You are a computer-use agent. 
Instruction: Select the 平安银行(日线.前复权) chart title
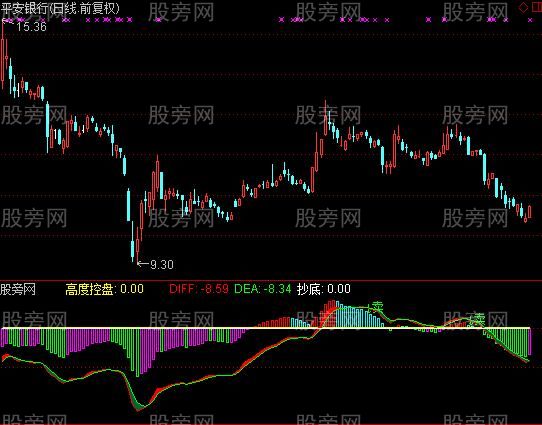(x=60, y=8)
